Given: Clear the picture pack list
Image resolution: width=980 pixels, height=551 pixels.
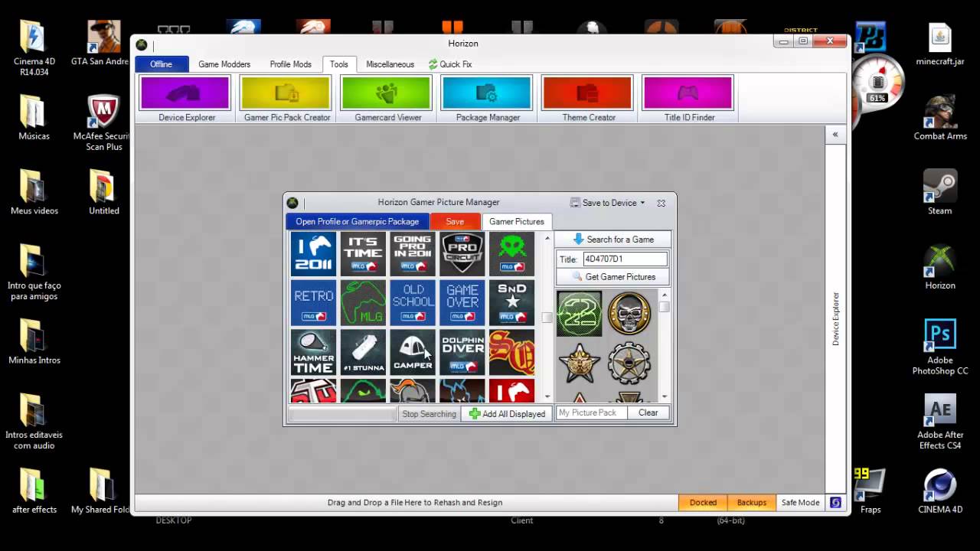Looking at the screenshot, I should click(648, 412).
